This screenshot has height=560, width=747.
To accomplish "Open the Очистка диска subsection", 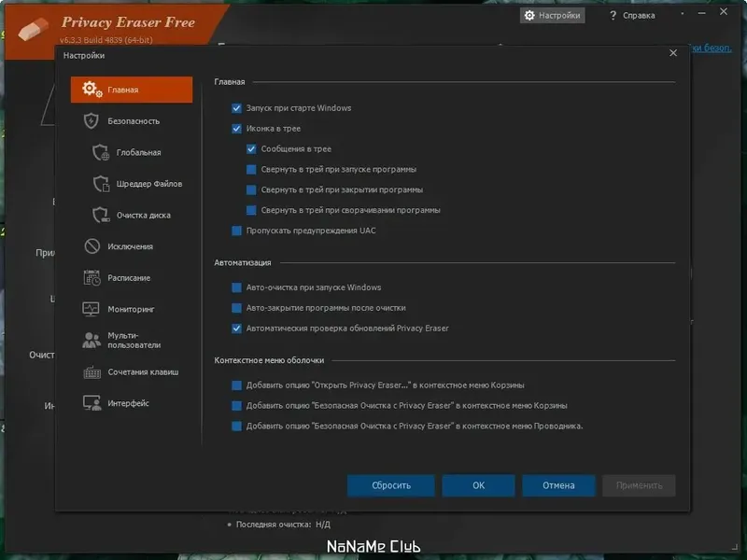I will 132,216.
